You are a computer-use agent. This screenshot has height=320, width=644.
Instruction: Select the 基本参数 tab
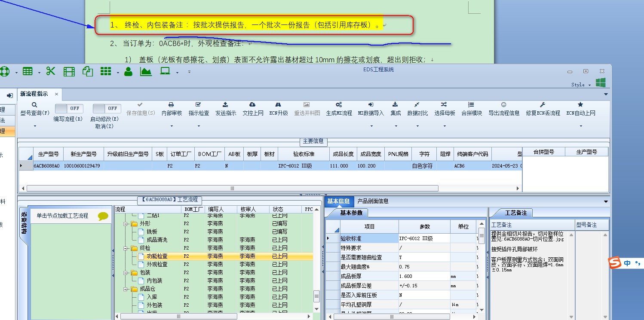tap(351, 213)
